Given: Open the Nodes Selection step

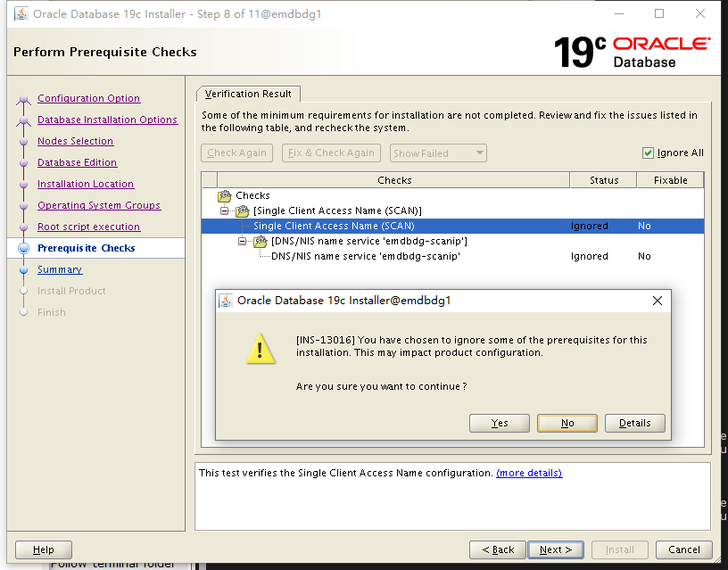Looking at the screenshot, I should 75,141.
